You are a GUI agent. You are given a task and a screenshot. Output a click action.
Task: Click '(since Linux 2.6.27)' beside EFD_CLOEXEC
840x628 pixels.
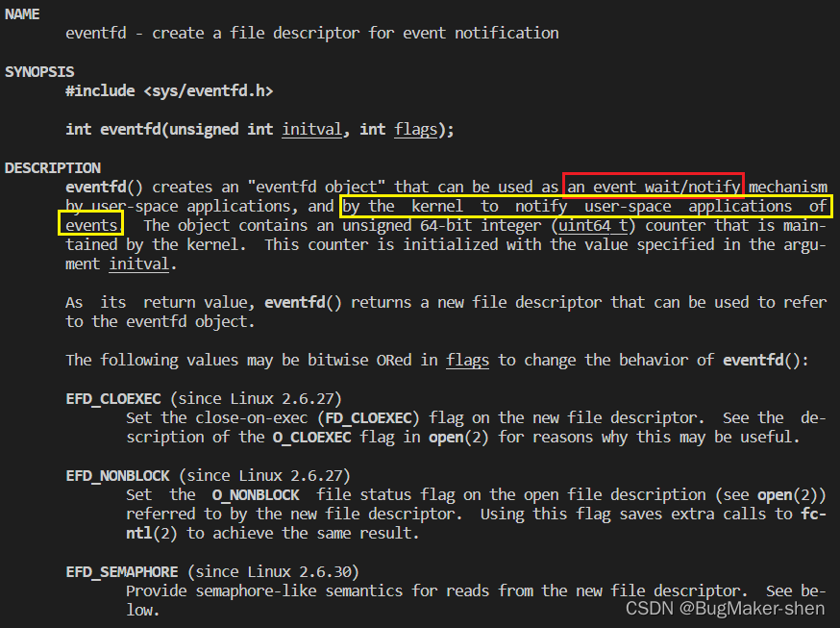click(256, 399)
